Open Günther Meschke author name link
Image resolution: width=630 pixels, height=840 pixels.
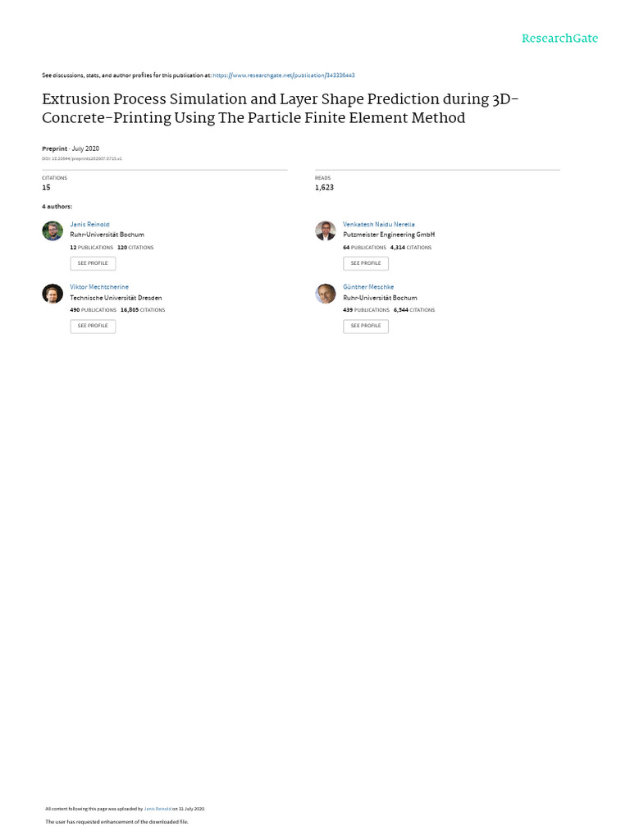point(368,287)
